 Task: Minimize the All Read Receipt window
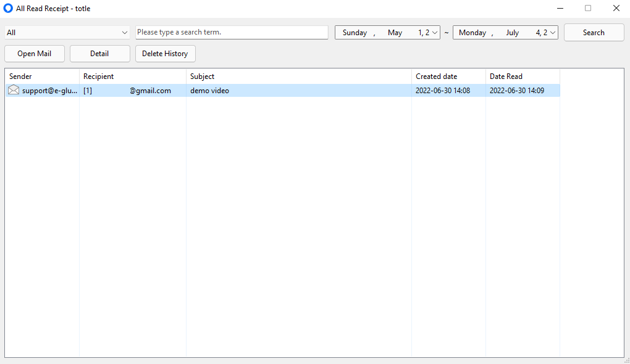pos(560,8)
